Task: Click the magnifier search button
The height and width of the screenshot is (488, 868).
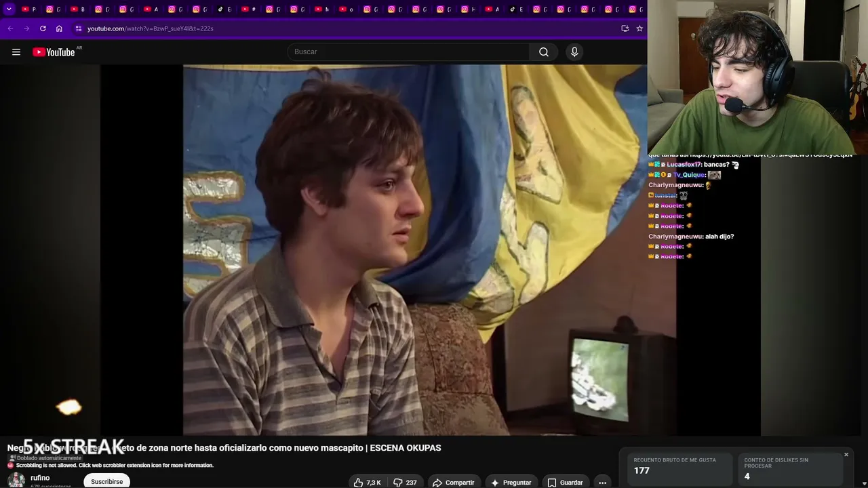Action: coord(544,52)
